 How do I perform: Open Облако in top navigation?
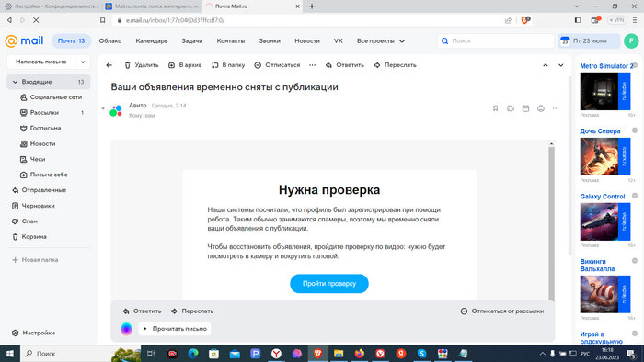click(110, 41)
